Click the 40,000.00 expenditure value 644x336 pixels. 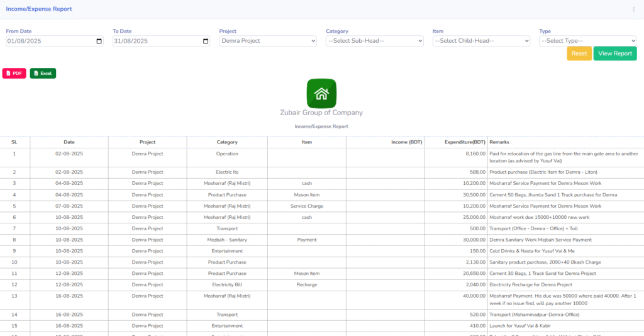tap(474, 296)
